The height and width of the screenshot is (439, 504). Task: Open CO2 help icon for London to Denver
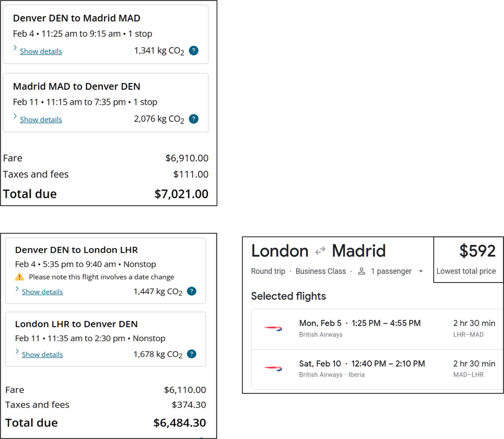[x=192, y=354]
